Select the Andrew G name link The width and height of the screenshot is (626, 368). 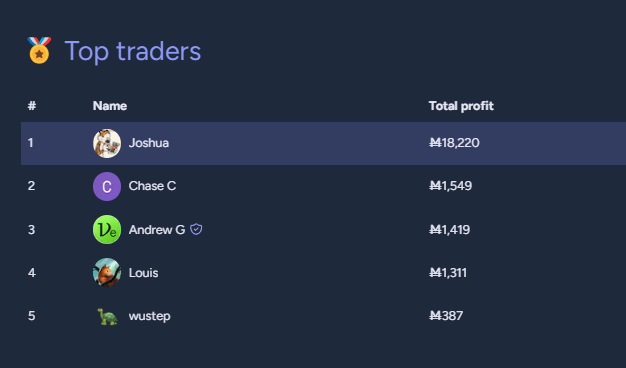pos(157,230)
